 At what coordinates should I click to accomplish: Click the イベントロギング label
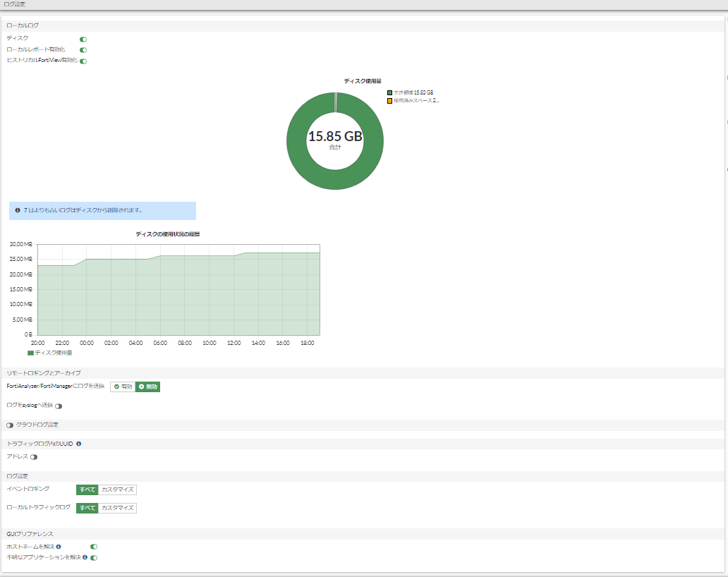point(28,489)
